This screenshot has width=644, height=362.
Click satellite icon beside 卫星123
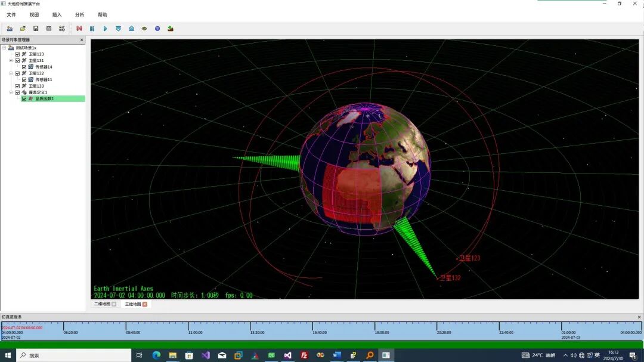[x=24, y=54]
